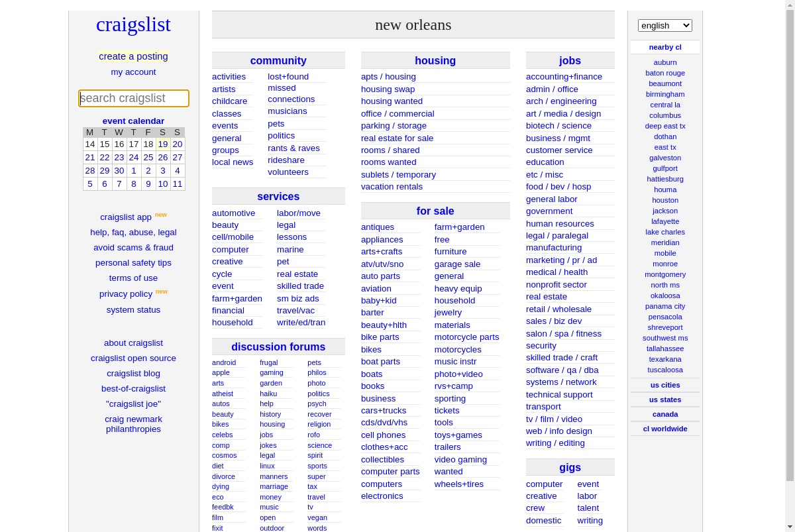Viewport: 795px width, 532px height.
Task: Open the event calendar link
Action: coord(133,121)
